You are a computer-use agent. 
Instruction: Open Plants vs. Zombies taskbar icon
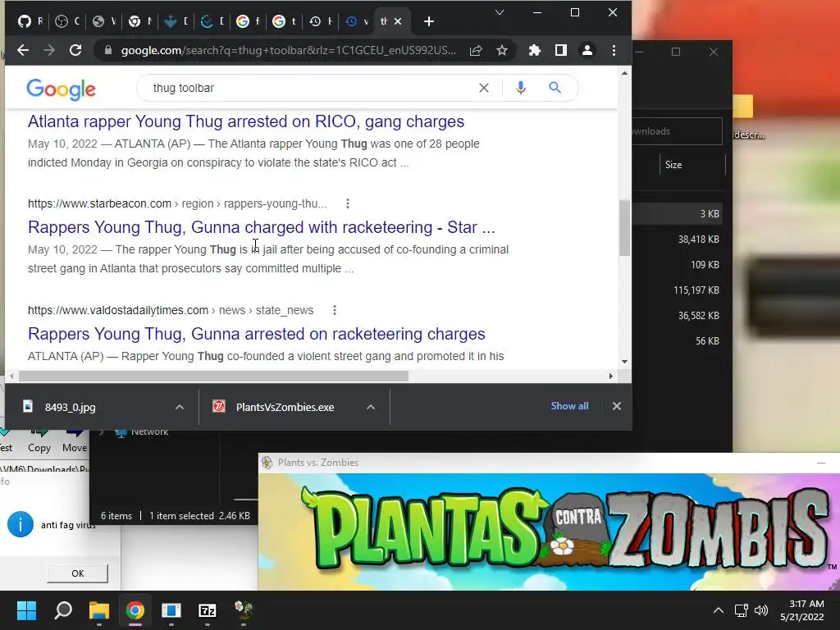click(x=244, y=610)
